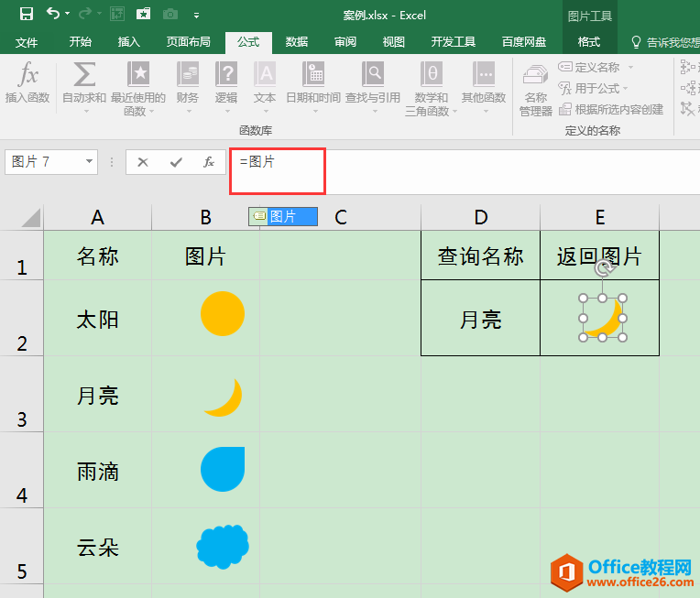Open the Lookup and Reference functions

[x=372, y=82]
